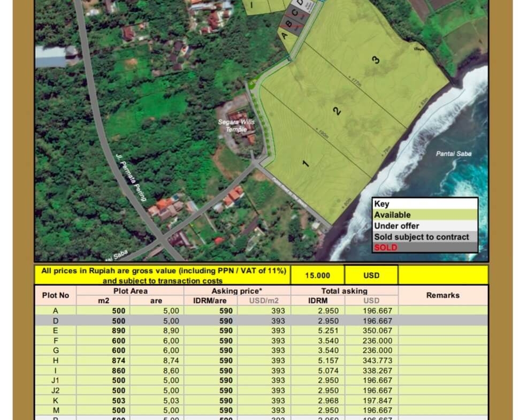Select the Under offer legend entry

coord(425,226)
